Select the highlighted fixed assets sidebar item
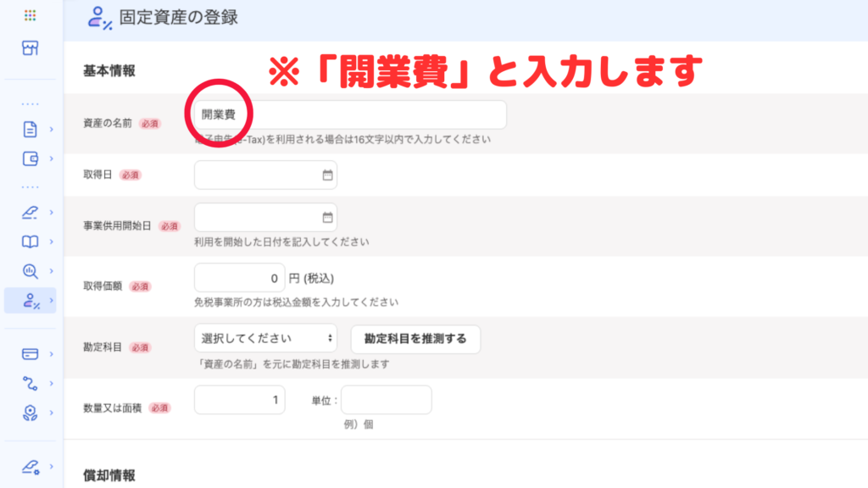The width and height of the screenshot is (868, 488). pos(31,300)
